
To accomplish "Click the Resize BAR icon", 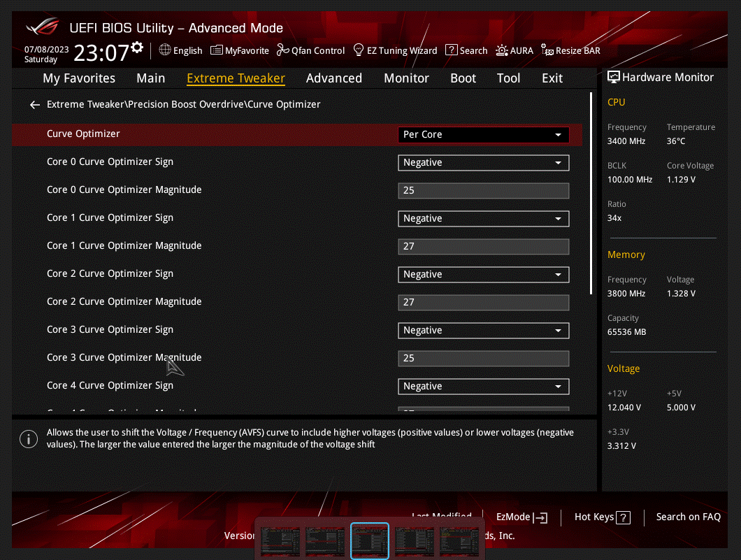I will (x=547, y=50).
